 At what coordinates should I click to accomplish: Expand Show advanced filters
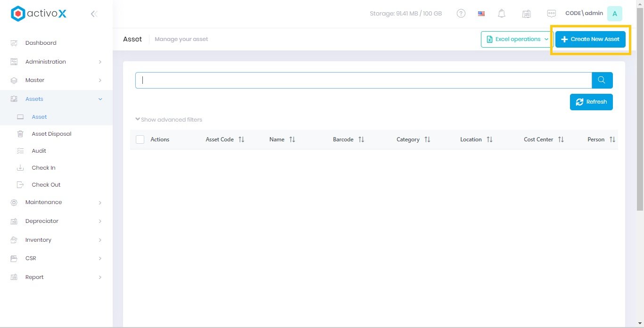coord(169,120)
